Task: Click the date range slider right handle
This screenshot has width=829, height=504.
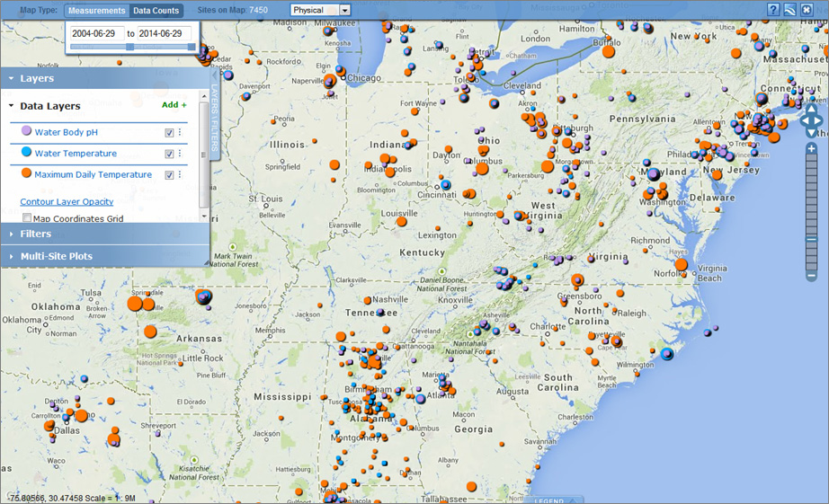Action: point(192,47)
